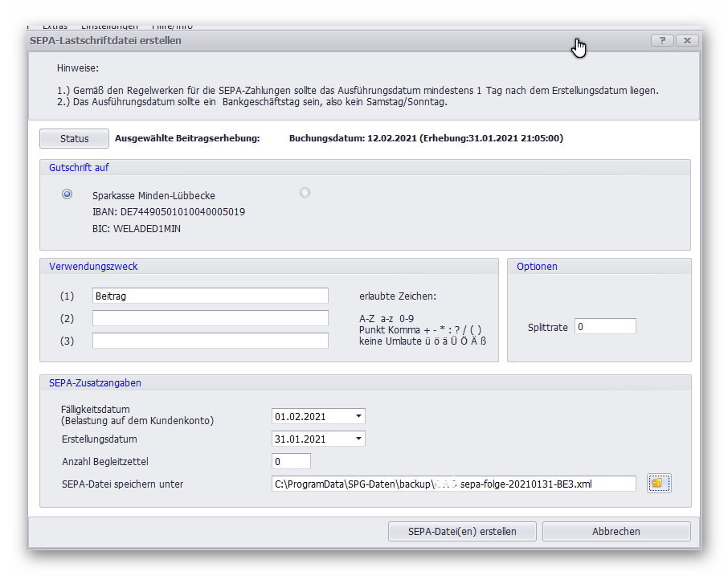728x576 pixels.
Task: Click the Splittrate input field
Action: 605,327
